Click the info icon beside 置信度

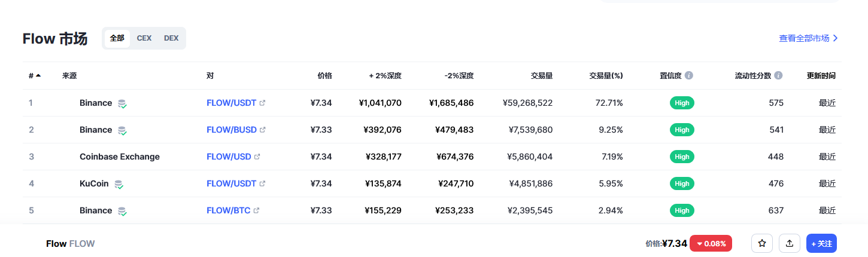[x=689, y=76]
